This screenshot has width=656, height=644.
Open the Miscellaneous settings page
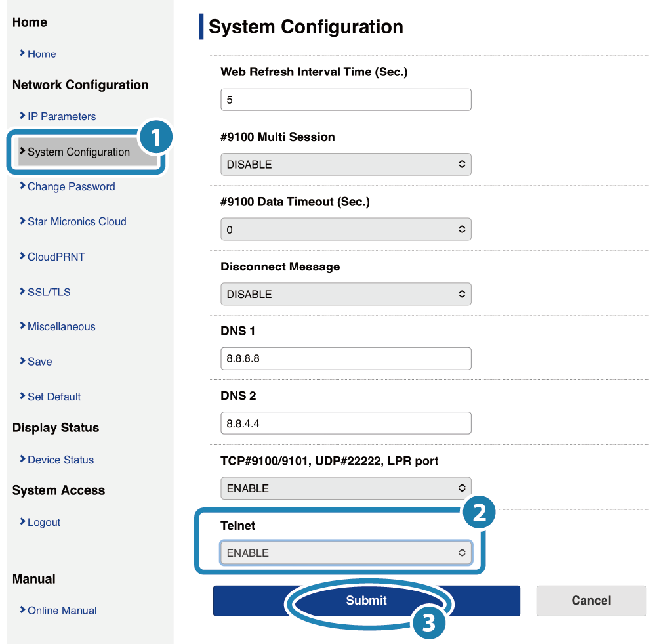tap(61, 326)
